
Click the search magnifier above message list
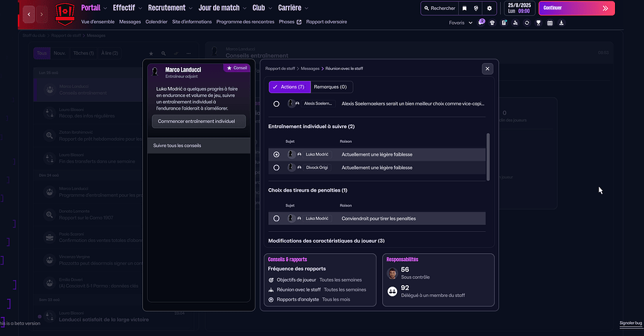coord(163,54)
